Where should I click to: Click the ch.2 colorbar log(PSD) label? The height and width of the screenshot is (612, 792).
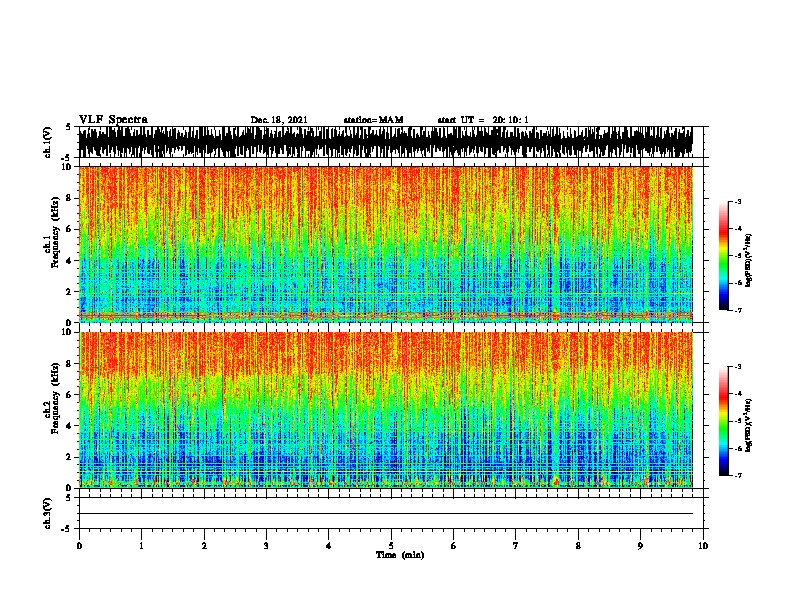(748, 425)
